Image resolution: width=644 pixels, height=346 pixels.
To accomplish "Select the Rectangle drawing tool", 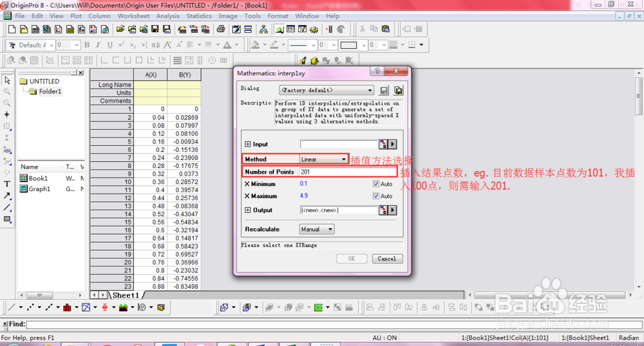I will (7, 219).
